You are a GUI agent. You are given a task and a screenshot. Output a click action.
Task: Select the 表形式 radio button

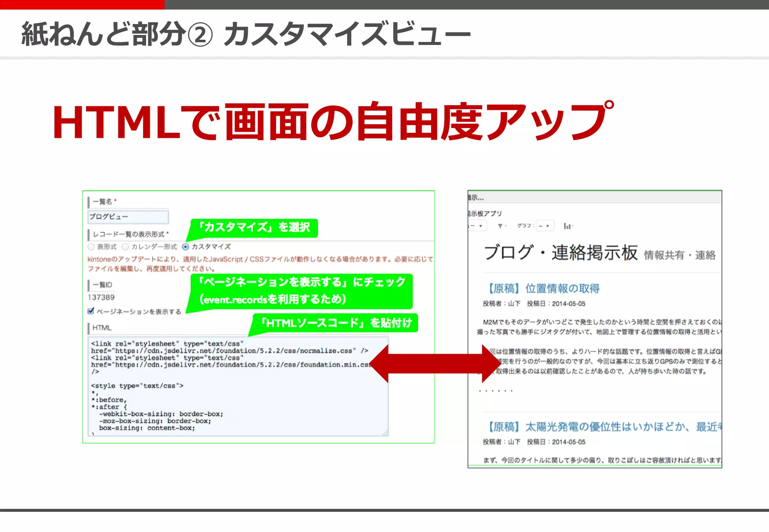(x=91, y=247)
